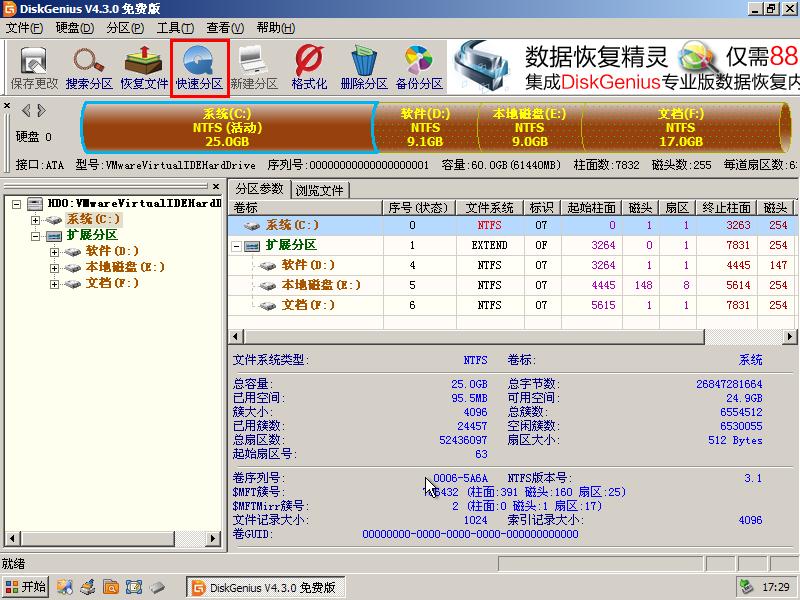Select the 系统(C:) row in the partition table

pos(512,225)
